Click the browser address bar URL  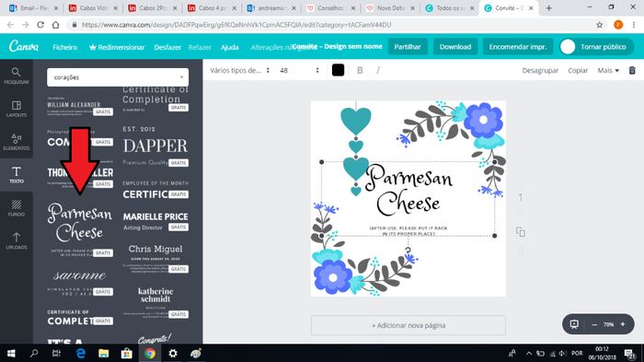236,25
